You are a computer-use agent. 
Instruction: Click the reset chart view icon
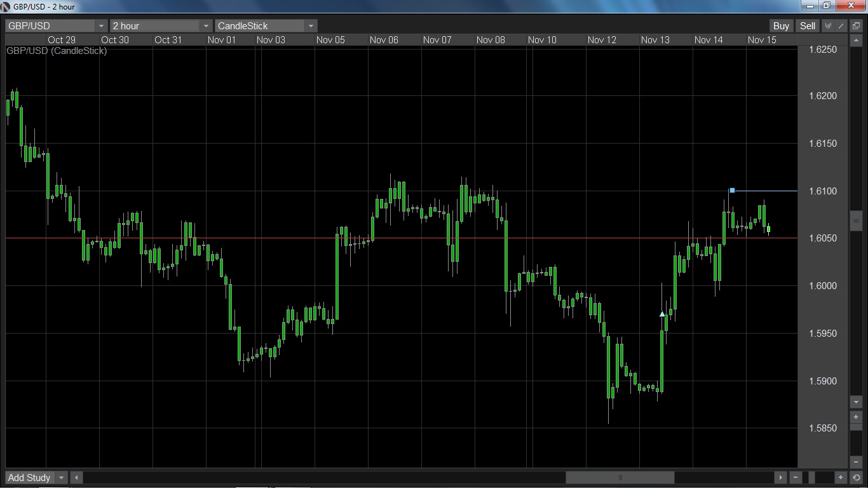pyautogui.click(x=856, y=477)
